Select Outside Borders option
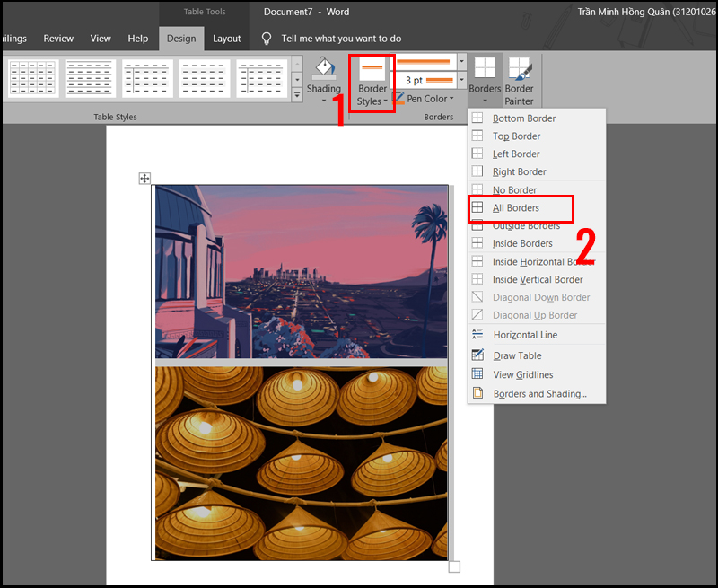 [537, 225]
